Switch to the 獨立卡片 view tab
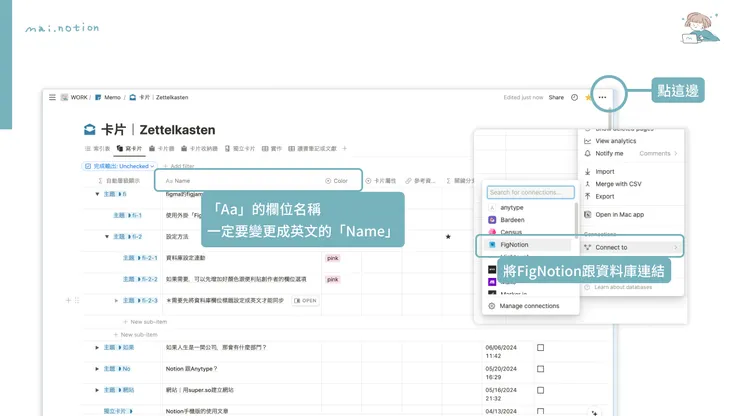Viewport: 740px width, 416px height. click(240, 148)
